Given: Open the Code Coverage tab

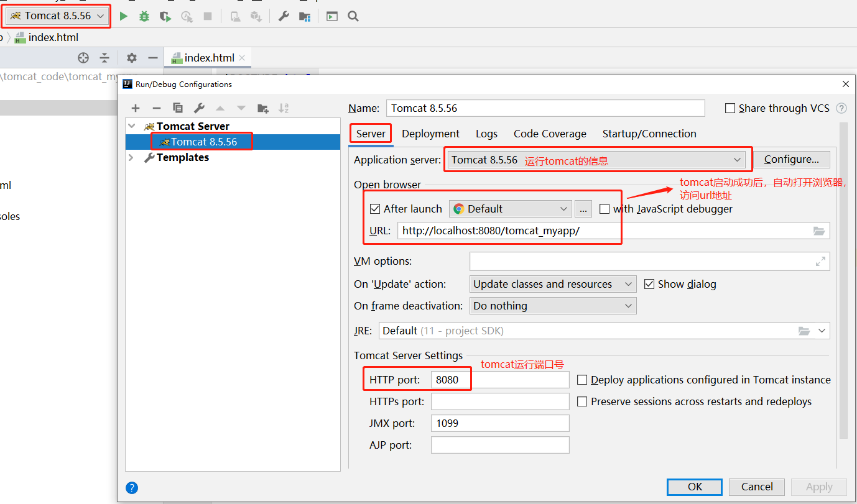Looking at the screenshot, I should pos(550,134).
